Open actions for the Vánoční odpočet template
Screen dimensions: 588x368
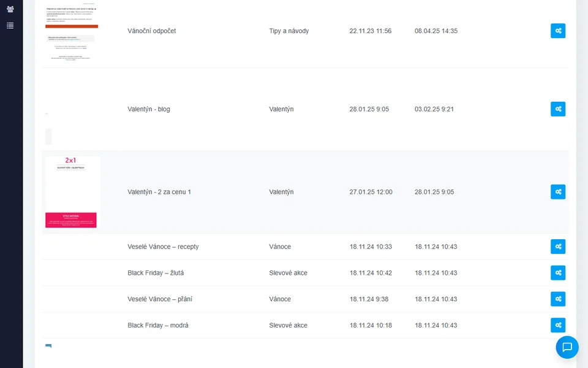click(x=558, y=31)
